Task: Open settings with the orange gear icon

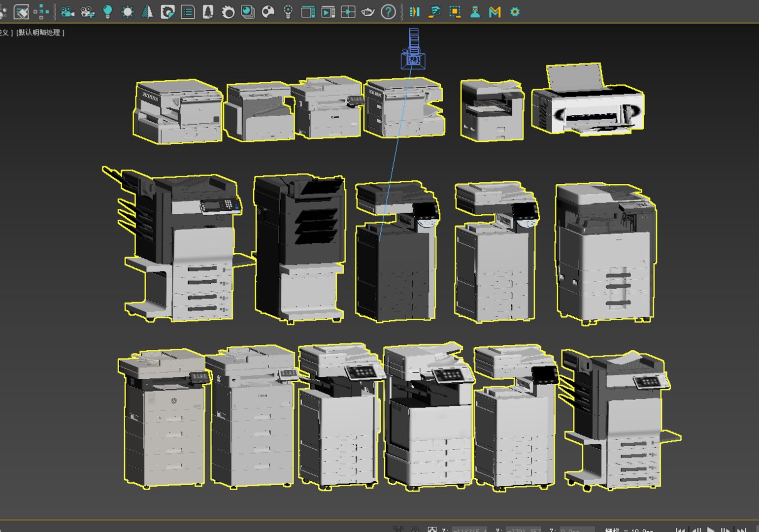Action: 515,12
